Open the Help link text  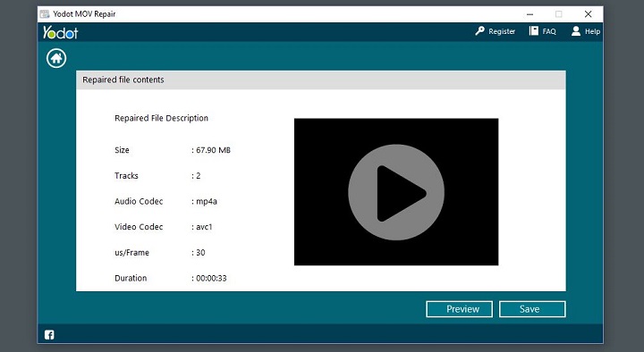point(592,31)
